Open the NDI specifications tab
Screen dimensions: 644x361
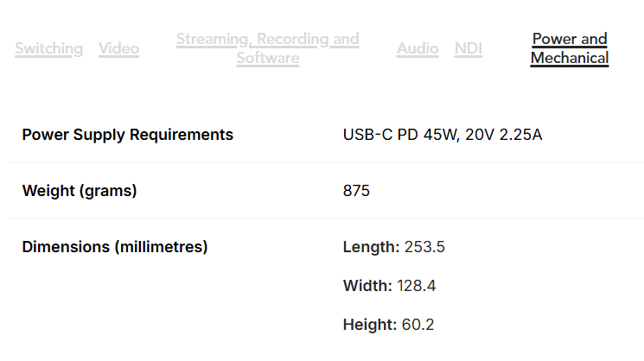pyautogui.click(x=469, y=48)
